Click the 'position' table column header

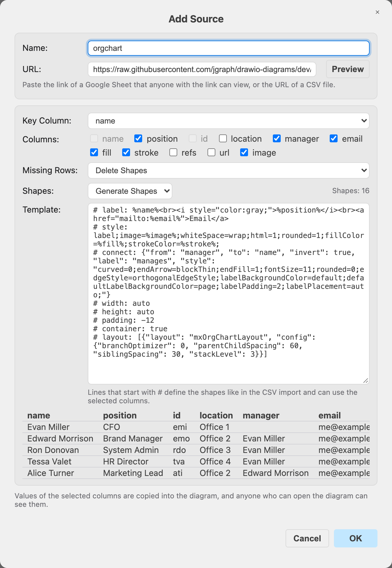(120, 415)
